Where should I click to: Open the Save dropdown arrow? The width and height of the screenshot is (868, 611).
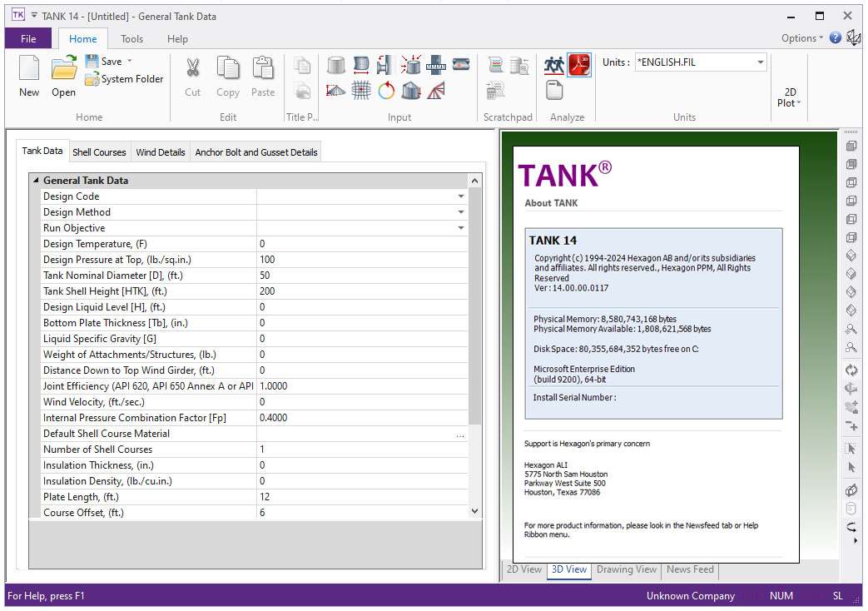[x=130, y=61]
